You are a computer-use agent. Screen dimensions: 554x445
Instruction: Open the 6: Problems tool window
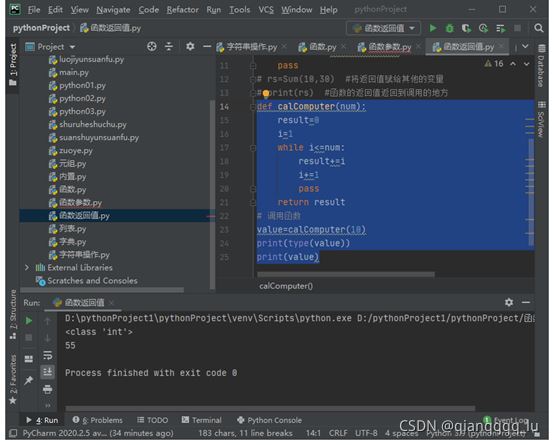pyautogui.click(x=98, y=420)
